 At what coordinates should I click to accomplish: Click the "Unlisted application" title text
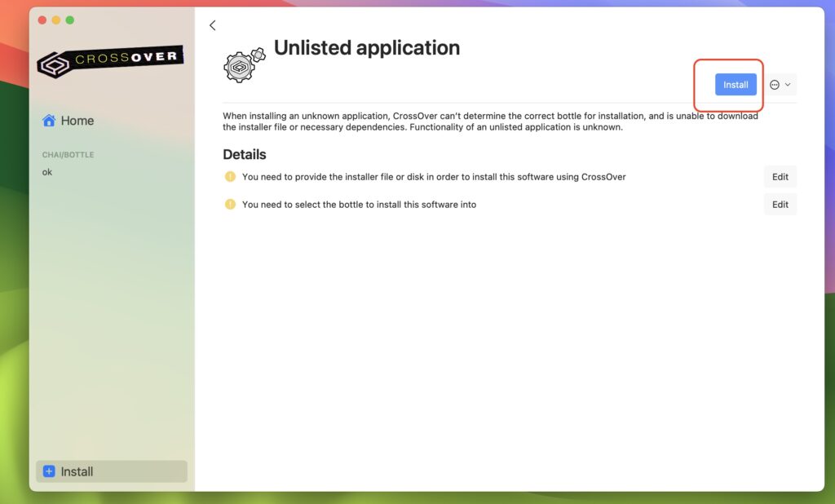point(367,48)
